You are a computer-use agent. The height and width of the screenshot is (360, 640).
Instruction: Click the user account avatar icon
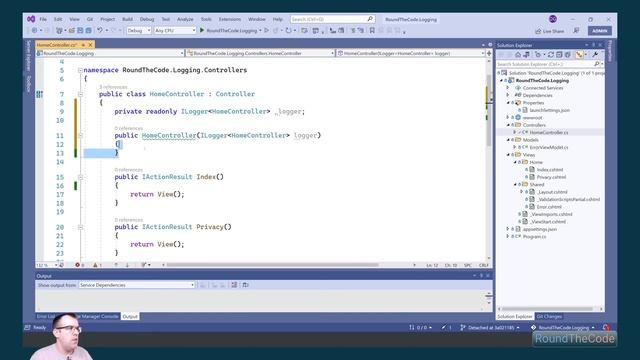[x=553, y=19]
